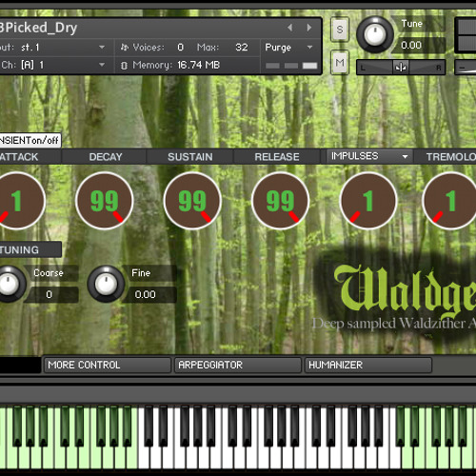
Task: Click the DECAY label
Action: tap(106, 157)
